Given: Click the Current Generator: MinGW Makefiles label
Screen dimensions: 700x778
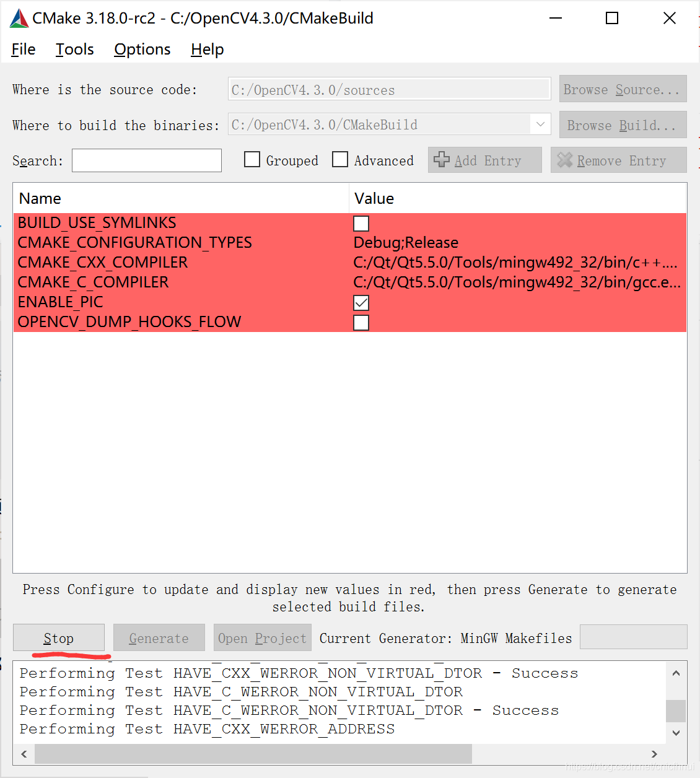Looking at the screenshot, I should point(446,638).
